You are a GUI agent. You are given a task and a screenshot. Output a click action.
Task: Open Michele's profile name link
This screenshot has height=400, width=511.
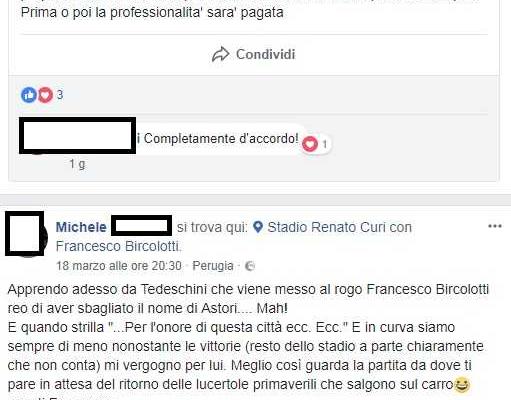(81, 227)
